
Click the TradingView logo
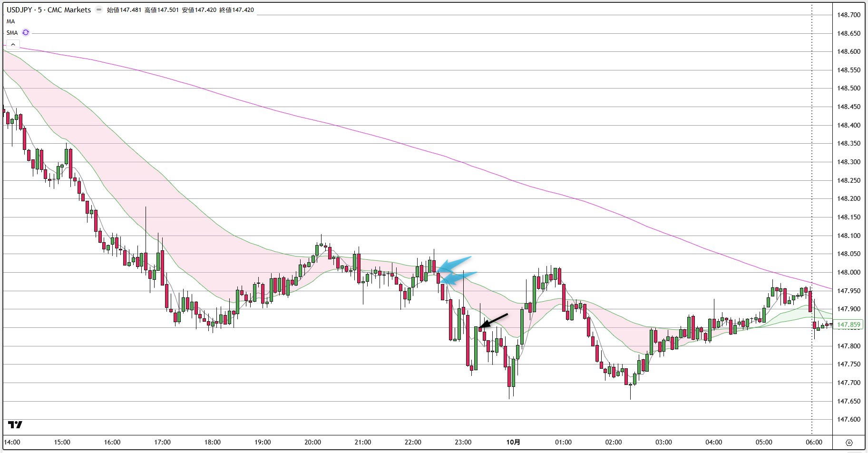coord(15,424)
